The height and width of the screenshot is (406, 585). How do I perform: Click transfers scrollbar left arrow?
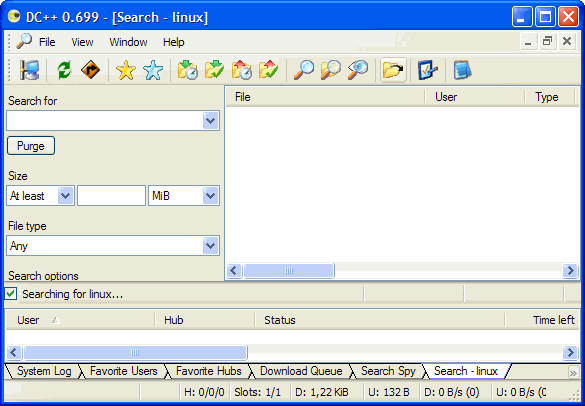pos(14,352)
